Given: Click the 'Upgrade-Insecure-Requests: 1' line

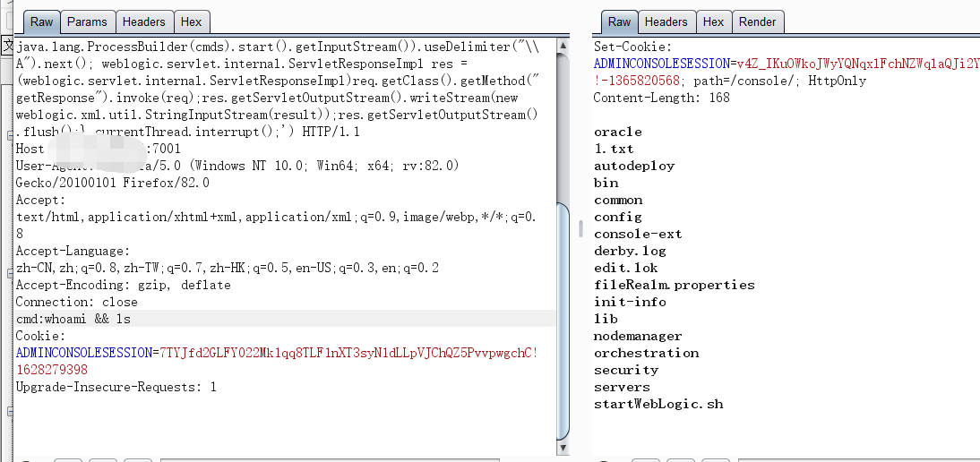Looking at the screenshot, I should 116,387.
